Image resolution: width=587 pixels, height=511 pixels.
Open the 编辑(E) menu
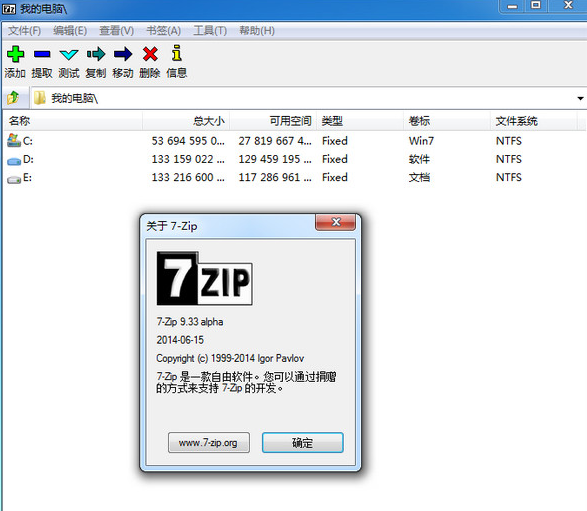point(70,31)
